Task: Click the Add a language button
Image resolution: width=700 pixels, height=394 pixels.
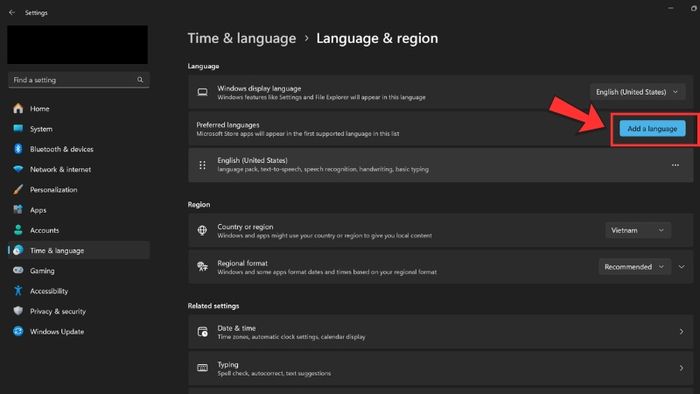Action: click(x=652, y=129)
